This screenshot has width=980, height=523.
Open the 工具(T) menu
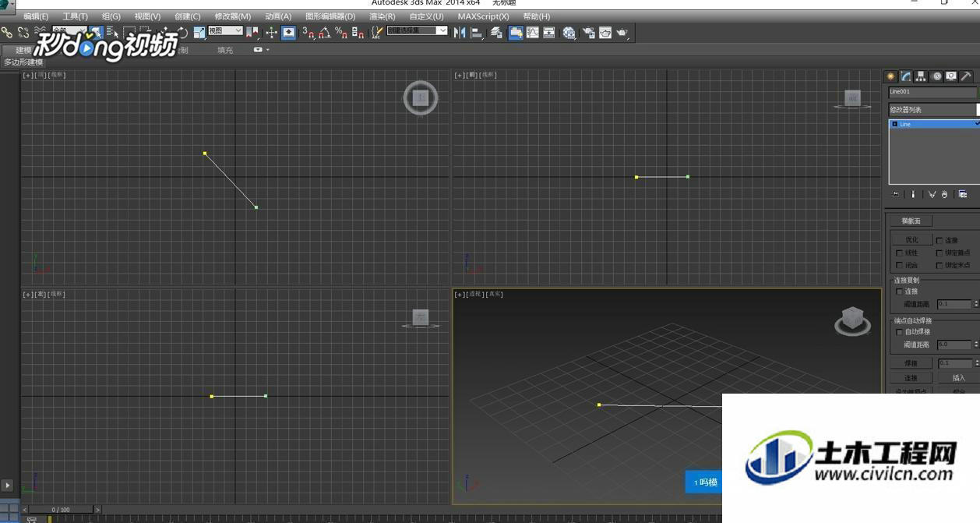[x=76, y=16]
